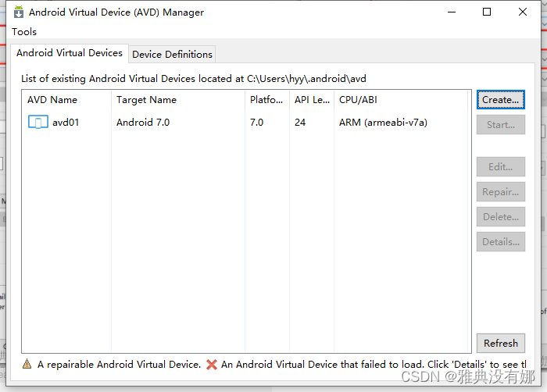
Task: Click the Edit... button
Action: (501, 166)
